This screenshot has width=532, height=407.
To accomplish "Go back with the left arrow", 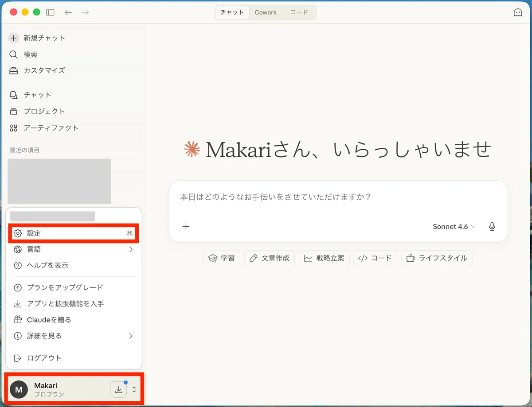I will tap(68, 12).
